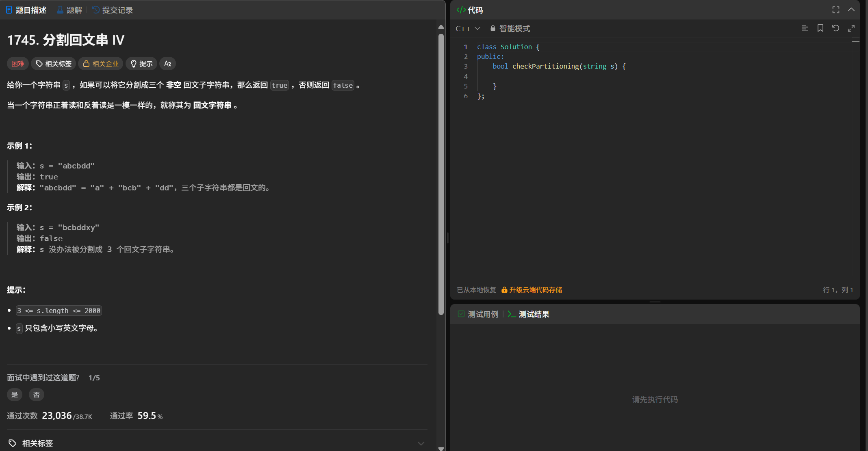This screenshot has height=451, width=868.
Task: Toggle the 智能模式 smart mode lock
Action: coord(510,28)
